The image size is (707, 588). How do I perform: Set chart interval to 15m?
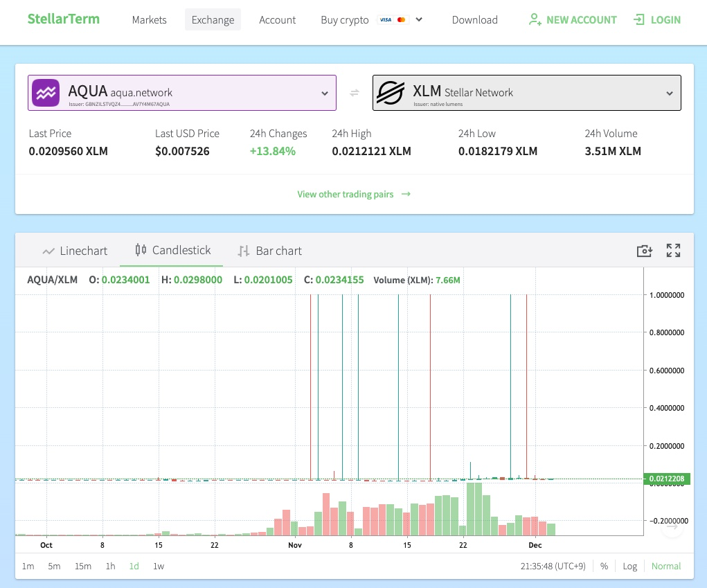coord(83,567)
